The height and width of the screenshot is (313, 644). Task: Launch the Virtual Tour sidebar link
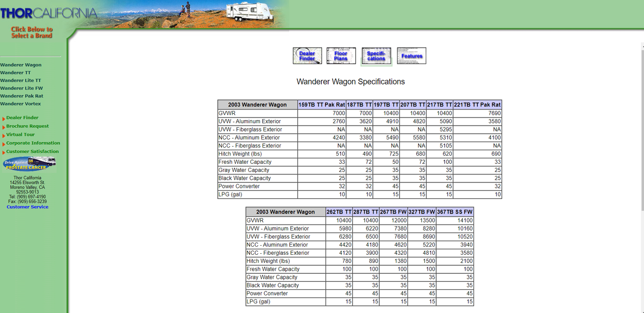click(20, 135)
